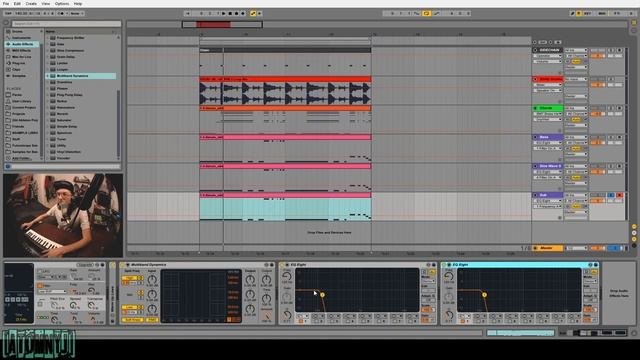Click Add Folder in the browser
Viewport: 640px width, 360px height.
coord(21,158)
